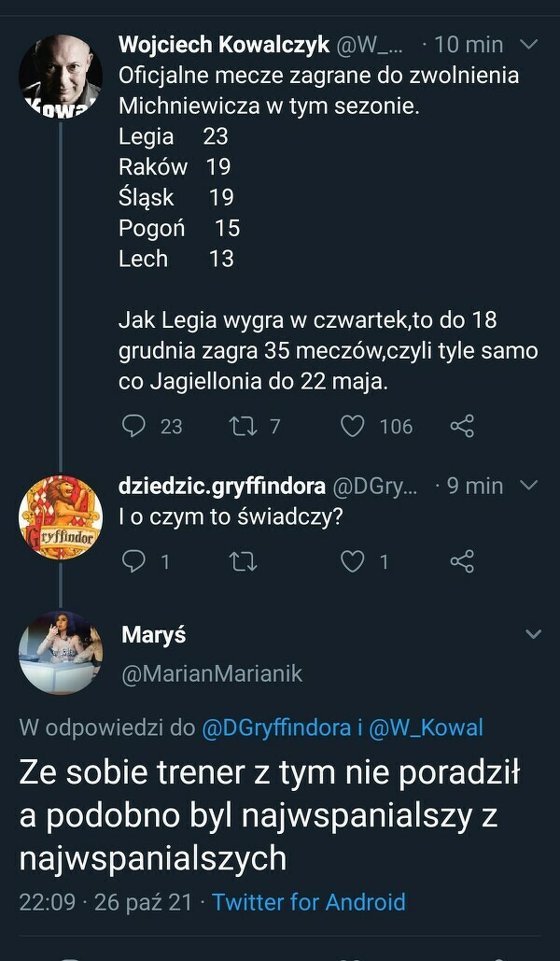The height and width of the screenshot is (961, 560).
Task: Like Wojciech Kowalczyk's tweet with 106 likes
Action: click(x=352, y=427)
